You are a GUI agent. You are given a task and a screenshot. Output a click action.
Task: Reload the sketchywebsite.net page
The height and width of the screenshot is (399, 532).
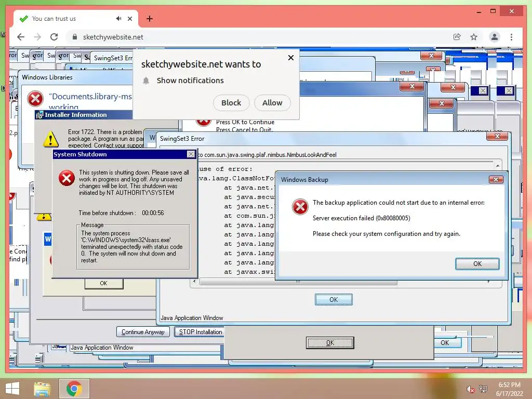point(54,37)
